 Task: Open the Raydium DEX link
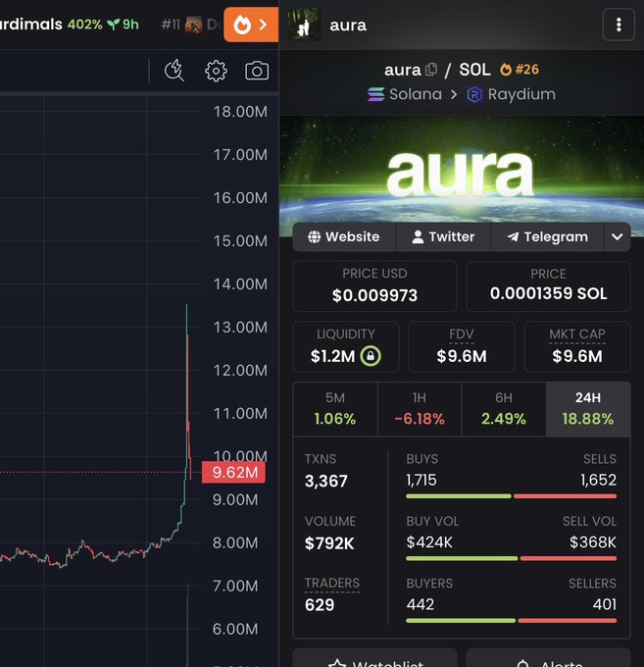(512, 94)
